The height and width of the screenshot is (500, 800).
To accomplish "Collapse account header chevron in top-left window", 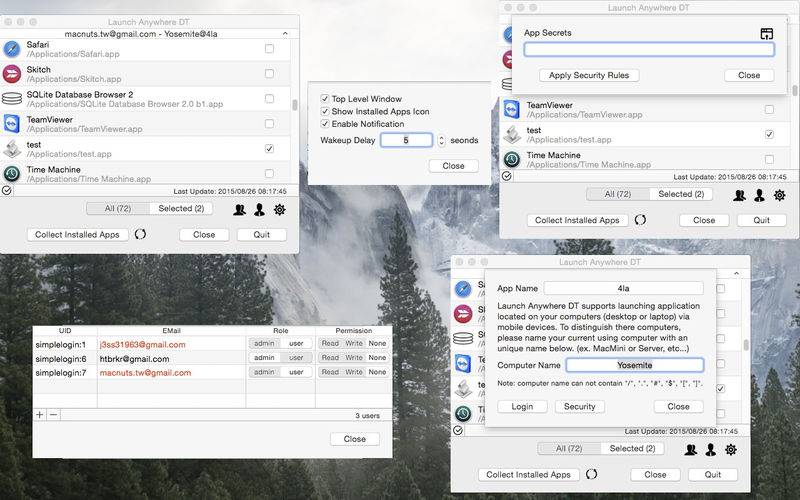I will tap(285, 34).
